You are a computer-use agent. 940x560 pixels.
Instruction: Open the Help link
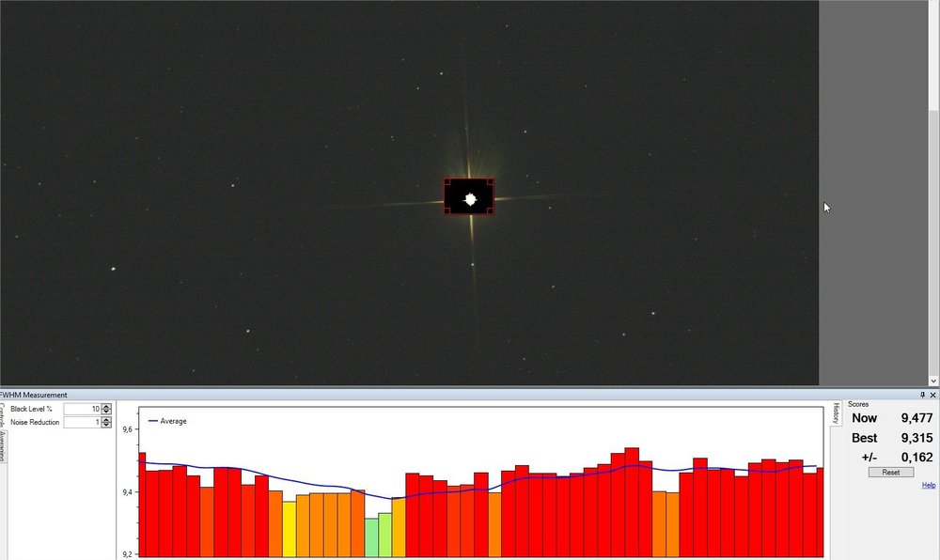click(x=929, y=485)
